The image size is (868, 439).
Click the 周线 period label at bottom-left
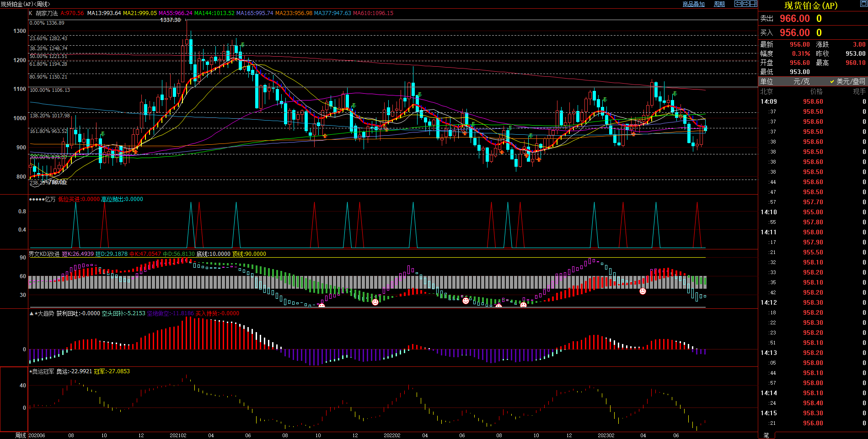[x=21, y=435]
